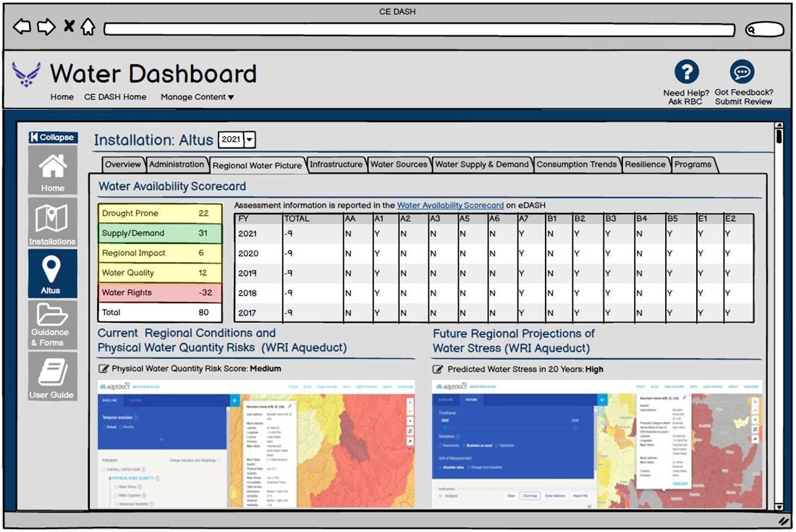Edit the Predicted Water Stress value
The image size is (796, 532).
coord(439,369)
